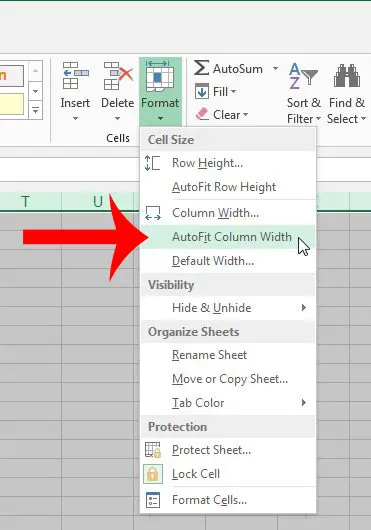Image resolution: width=371 pixels, height=530 pixels.
Task: Open the Delete dropdown arrow
Action: pos(117,118)
